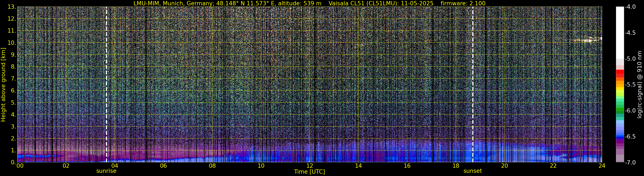Click time axis tick '24'
The width and height of the screenshot is (644, 176).
click(x=602, y=166)
